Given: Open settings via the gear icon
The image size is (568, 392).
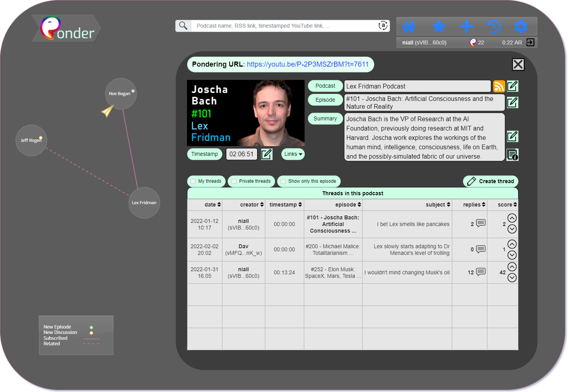Looking at the screenshot, I should coord(520,26).
